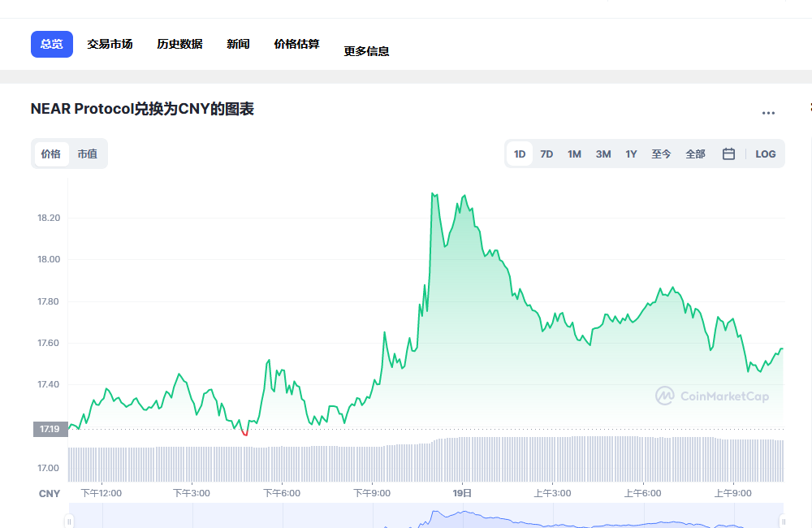This screenshot has height=528, width=812.
Task: Select the 至今 time range
Action: 661,154
